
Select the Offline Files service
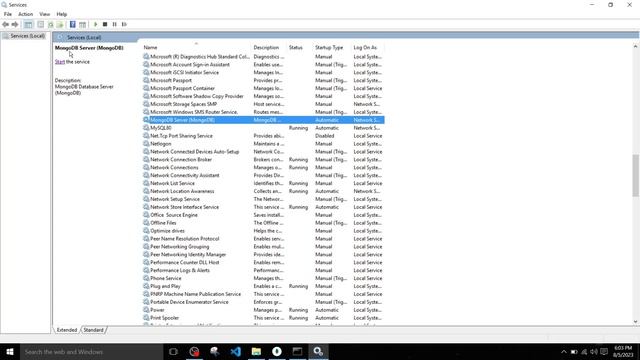(x=163, y=223)
